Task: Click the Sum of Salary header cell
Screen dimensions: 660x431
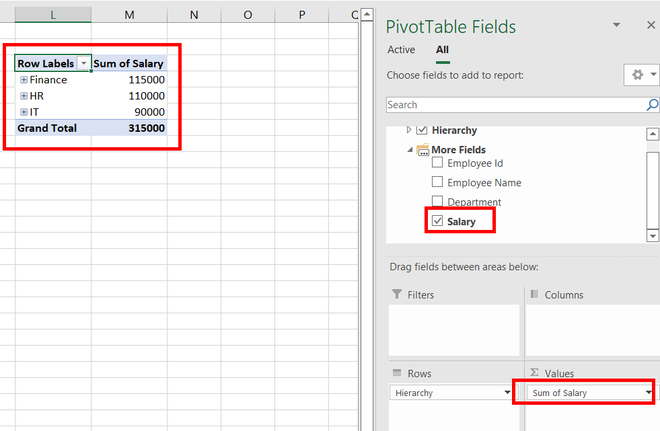Action: point(129,64)
